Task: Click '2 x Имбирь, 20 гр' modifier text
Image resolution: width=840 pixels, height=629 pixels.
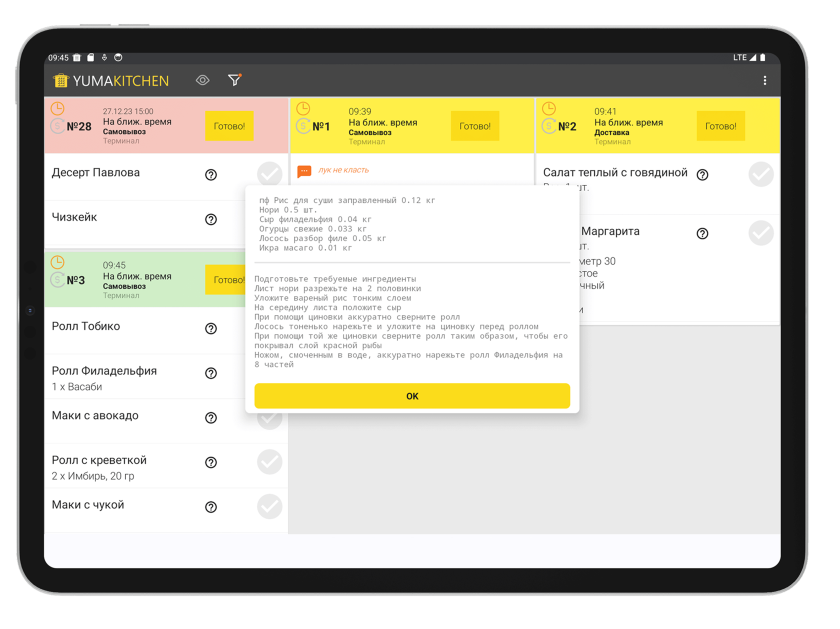Action: [93, 476]
